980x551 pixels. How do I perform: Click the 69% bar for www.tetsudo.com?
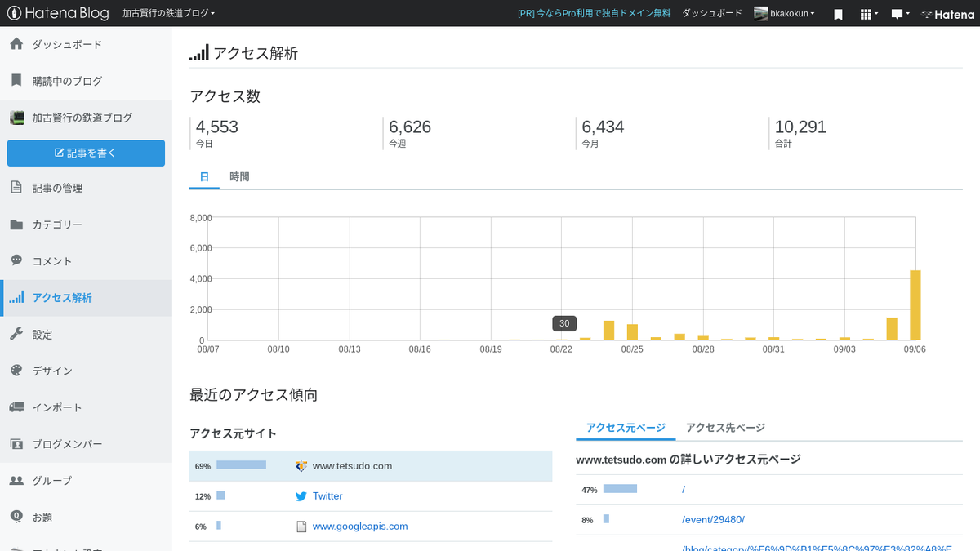click(x=242, y=465)
